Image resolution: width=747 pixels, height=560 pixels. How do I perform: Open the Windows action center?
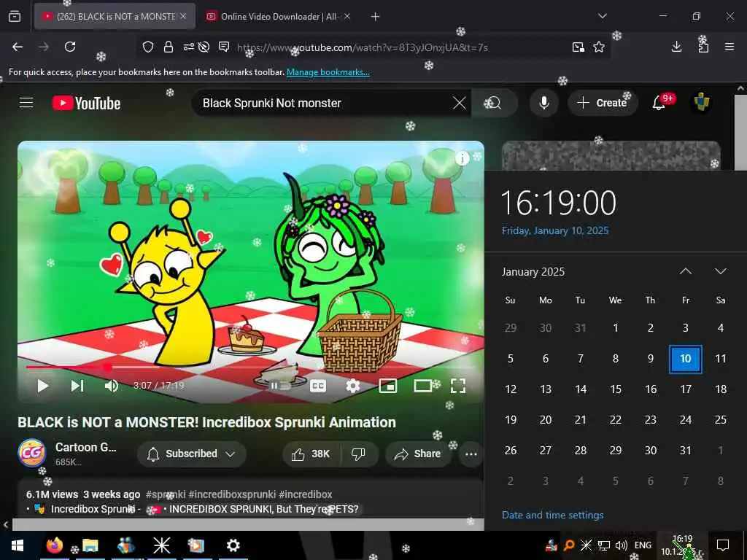coord(723,545)
